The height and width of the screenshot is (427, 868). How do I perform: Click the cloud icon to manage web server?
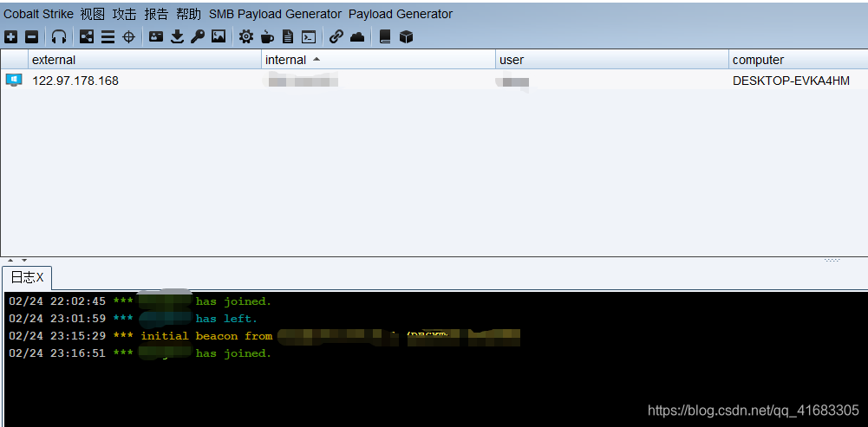pyautogui.click(x=357, y=37)
